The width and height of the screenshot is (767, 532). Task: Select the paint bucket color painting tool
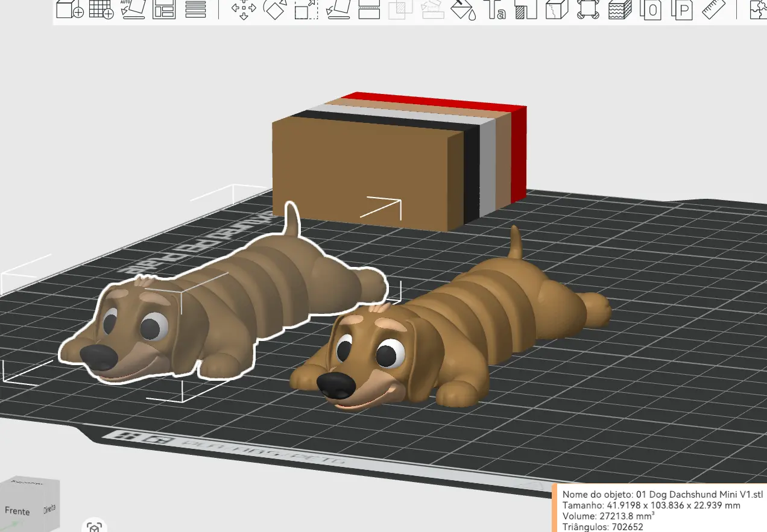click(x=464, y=10)
